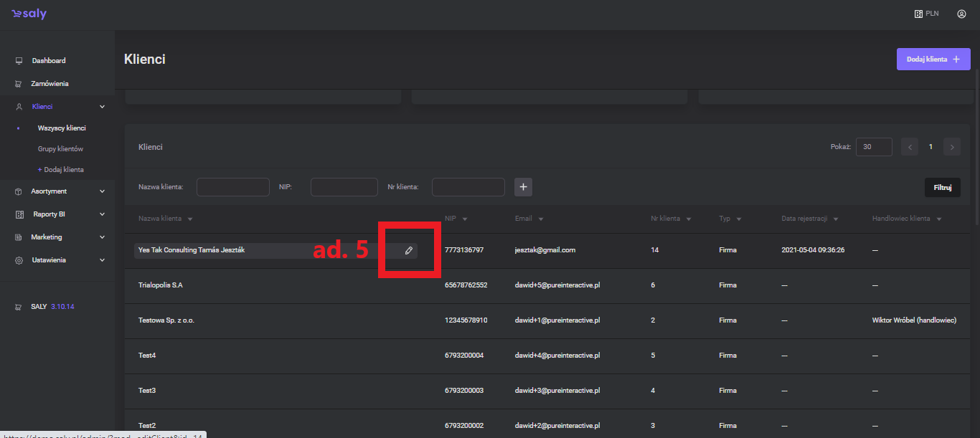Open Dashboard from the sidebar
980x438 pixels.
(48, 61)
